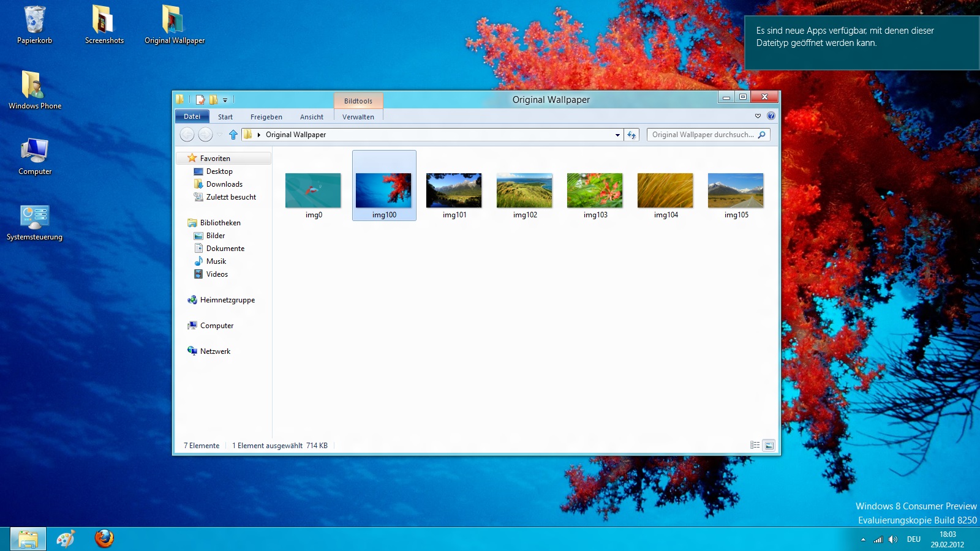Viewport: 980px width, 551px height.
Task: Select the img105 road thumbnail
Action: [x=736, y=191]
